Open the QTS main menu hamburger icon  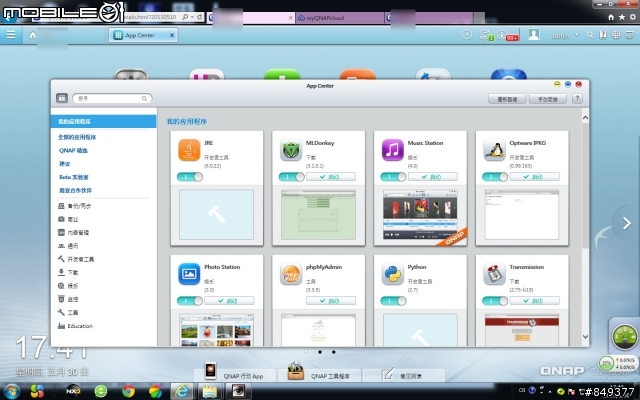point(11,35)
